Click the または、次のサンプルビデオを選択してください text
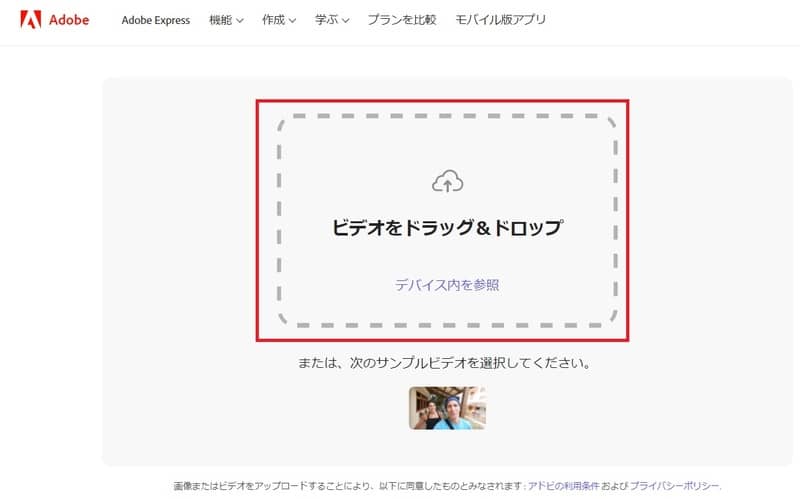The image size is (800, 499). (444, 363)
